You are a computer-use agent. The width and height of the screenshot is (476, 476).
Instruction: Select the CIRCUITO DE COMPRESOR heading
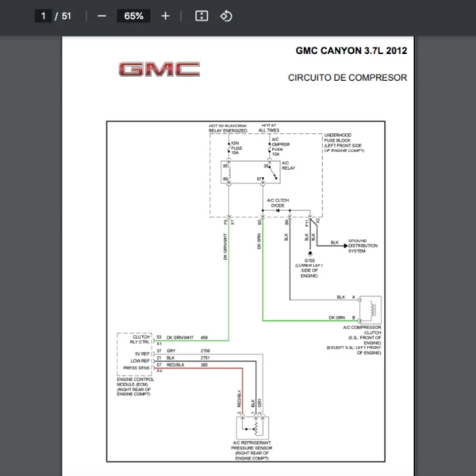[x=347, y=78]
